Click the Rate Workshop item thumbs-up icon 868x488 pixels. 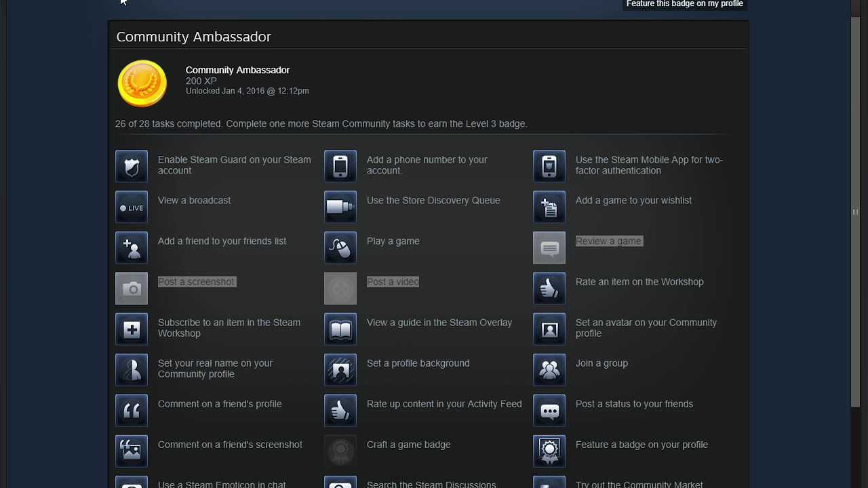click(x=549, y=289)
